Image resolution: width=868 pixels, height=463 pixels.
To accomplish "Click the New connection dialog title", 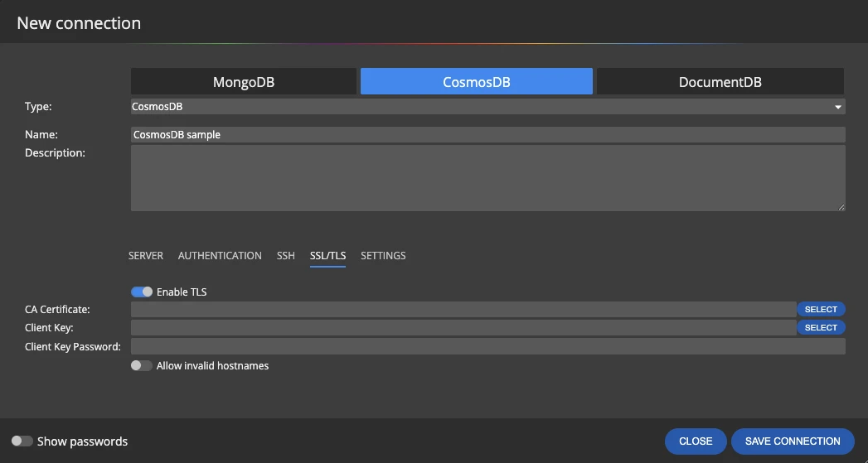I will 79,23.
